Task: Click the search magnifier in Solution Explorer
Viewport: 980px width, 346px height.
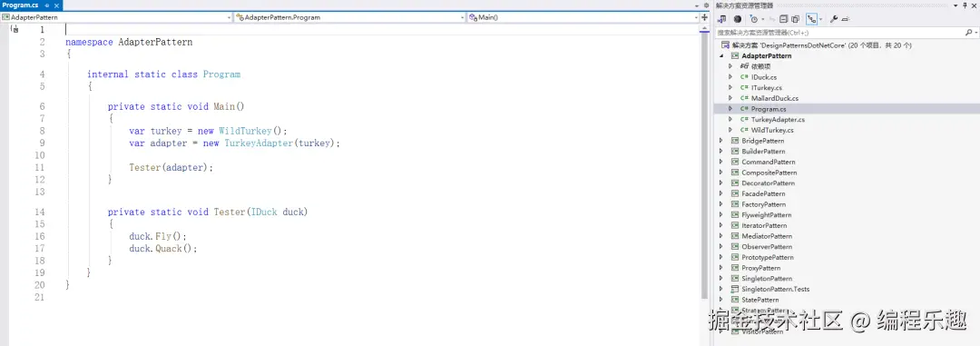Action: click(x=969, y=32)
